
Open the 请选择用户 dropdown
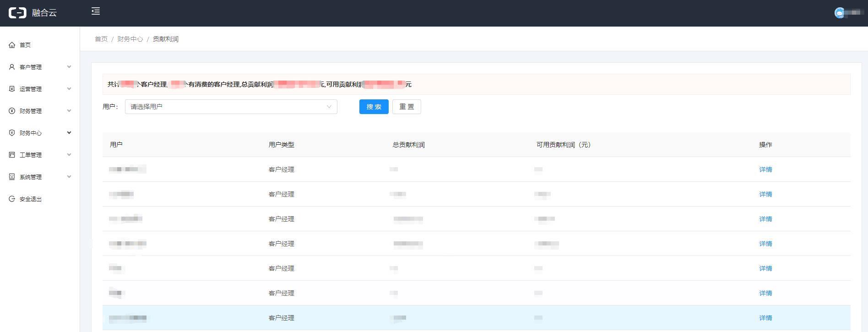click(x=231, y=107)
